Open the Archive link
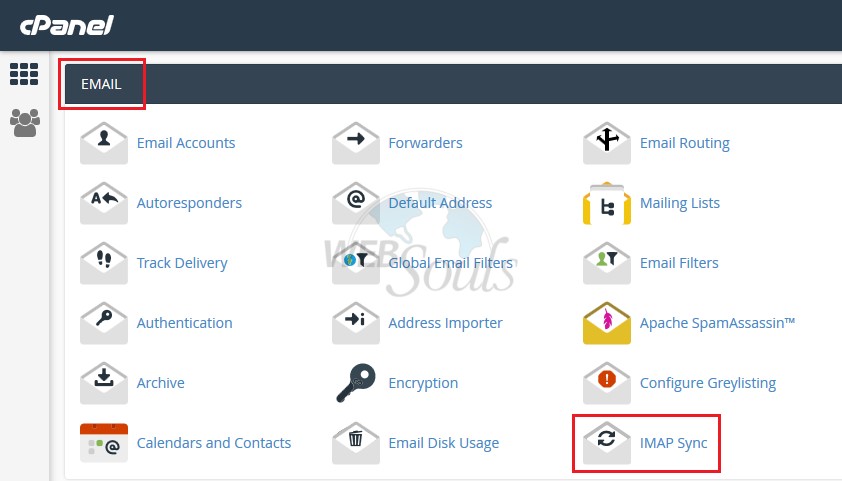842x481 pixels. (x=160, y=383)
